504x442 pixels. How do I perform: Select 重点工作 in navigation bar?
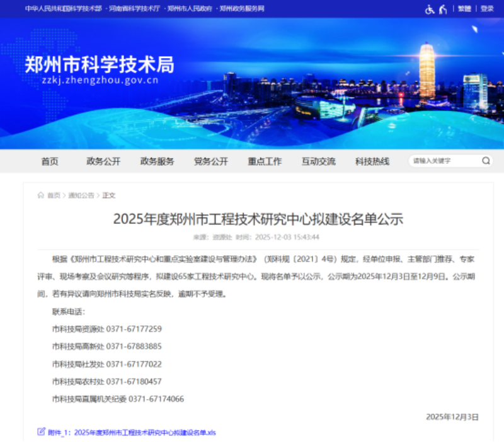coord(265,161)
